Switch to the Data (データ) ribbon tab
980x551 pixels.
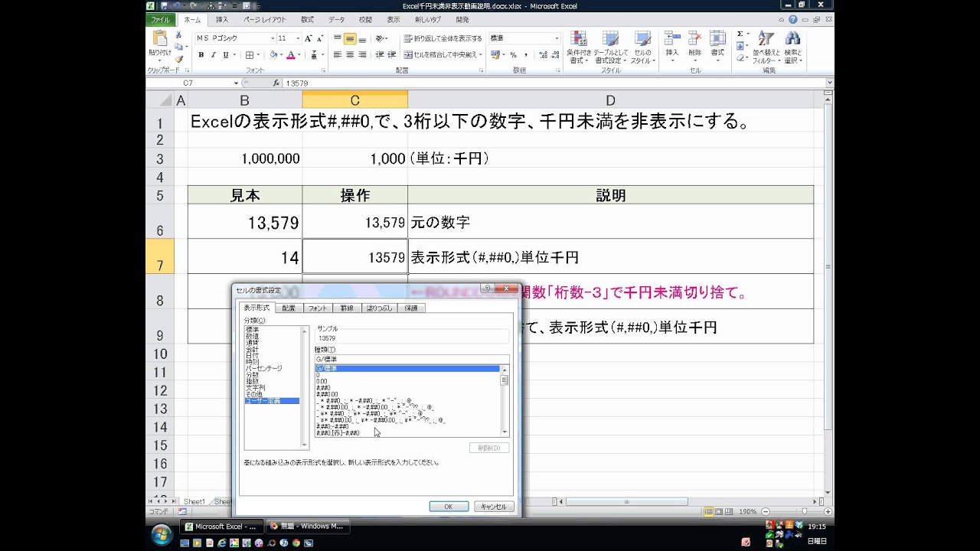(336, 19)
